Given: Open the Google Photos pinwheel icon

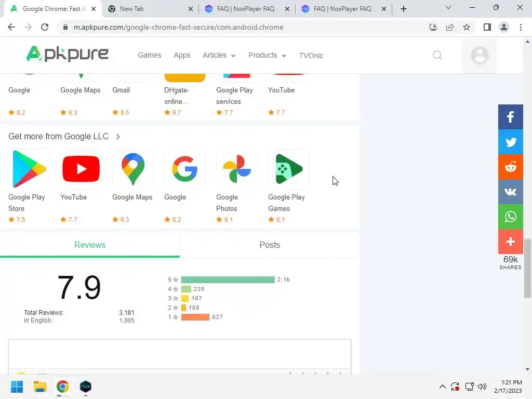Looking at the screenshot, I should [237, 169].
